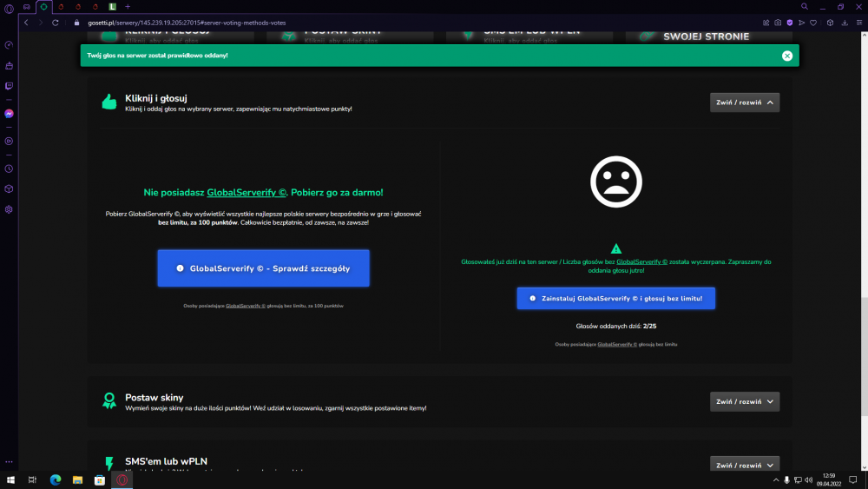Dismiss the green vote success banner
This screenshot has width=868, height=489.
point(786,56)
